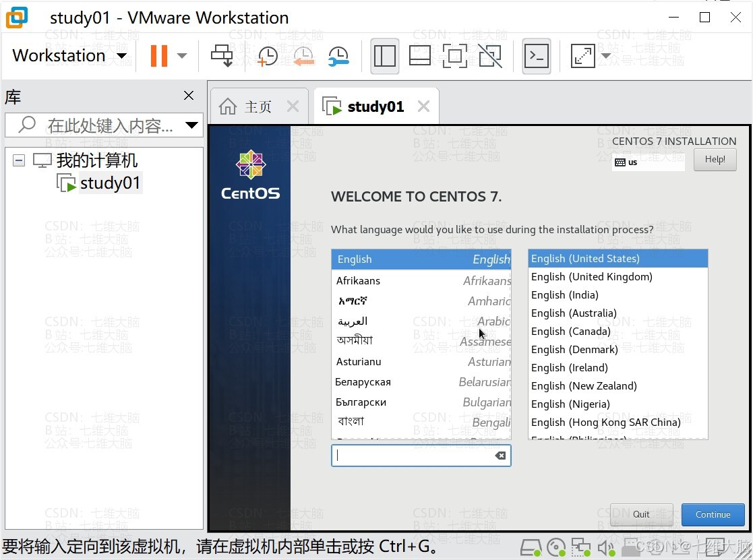Screen dimensions: 753x560
Task: Choose English (United States) locale
Action: pyautogui.click(x=618, y=259)
